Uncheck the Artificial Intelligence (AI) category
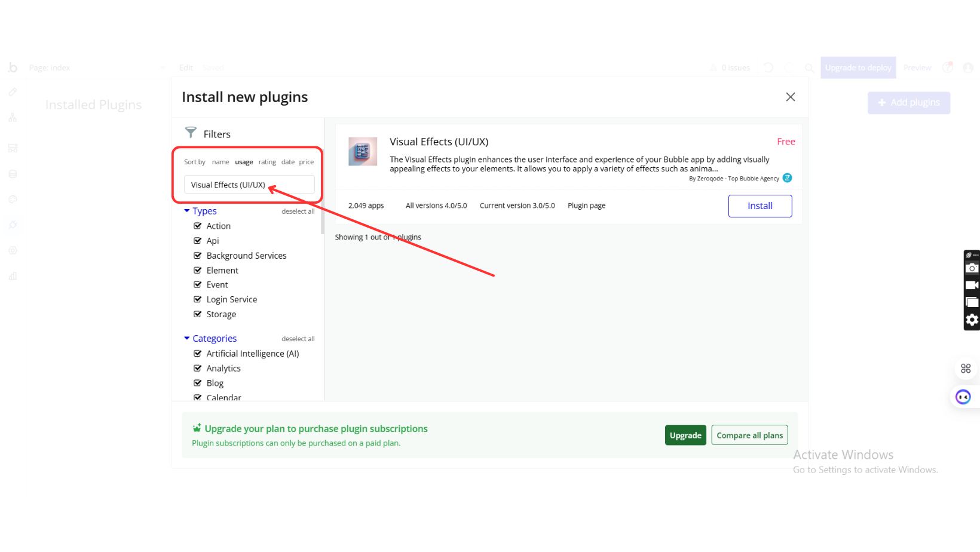The width and height of the screenshot is (980, 552). tap(198, 354)
